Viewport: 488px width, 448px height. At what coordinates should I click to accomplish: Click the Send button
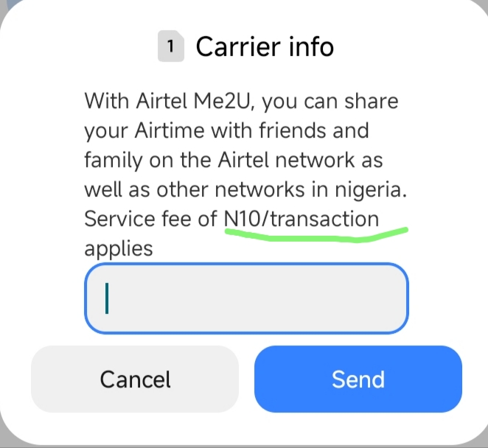coord(358,379)
